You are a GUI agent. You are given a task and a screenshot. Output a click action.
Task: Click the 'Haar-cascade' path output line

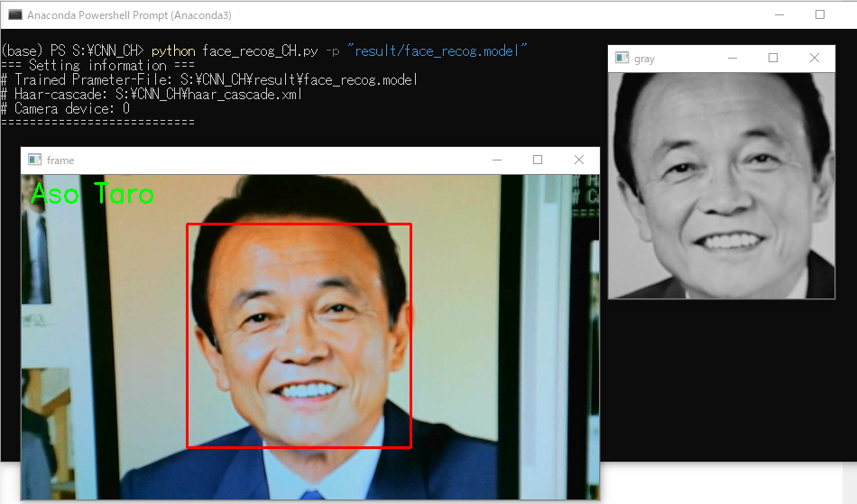click(152, 95)
